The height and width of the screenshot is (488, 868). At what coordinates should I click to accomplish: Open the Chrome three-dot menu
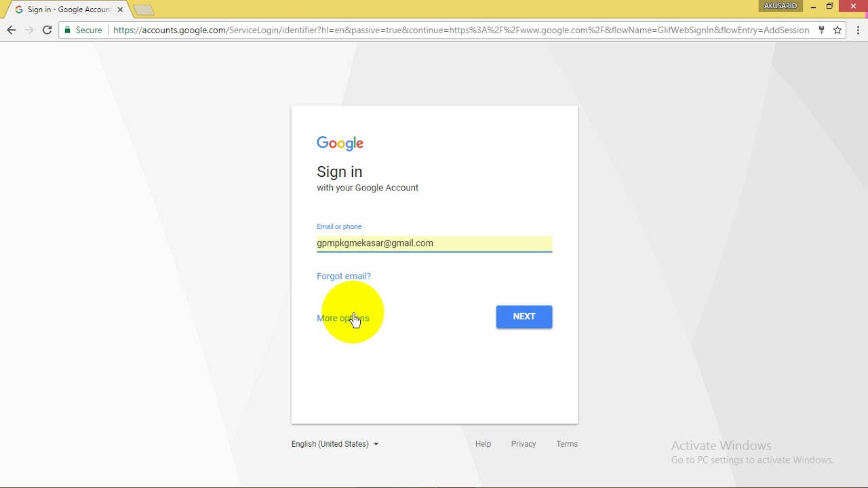tap(858, 30)
